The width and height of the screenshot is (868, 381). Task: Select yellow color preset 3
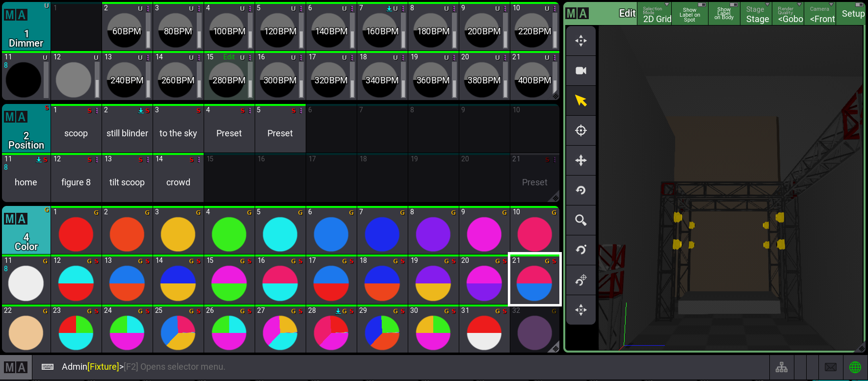pos(178,230)
